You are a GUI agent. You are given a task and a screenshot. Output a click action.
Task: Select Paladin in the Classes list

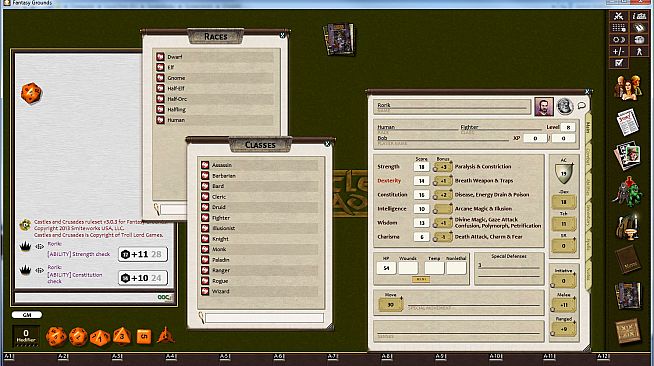(x=259, y=260)
